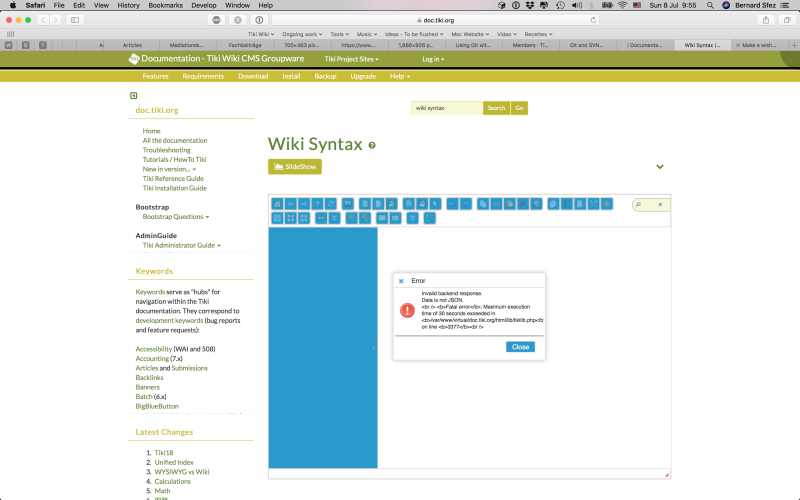Open the Tiki18 link in Latest Changes

164,453
